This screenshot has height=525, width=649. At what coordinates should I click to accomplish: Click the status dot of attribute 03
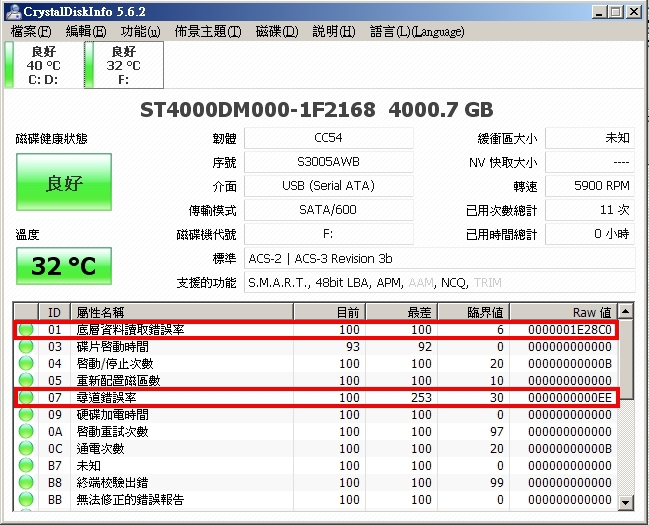[26, 347]
